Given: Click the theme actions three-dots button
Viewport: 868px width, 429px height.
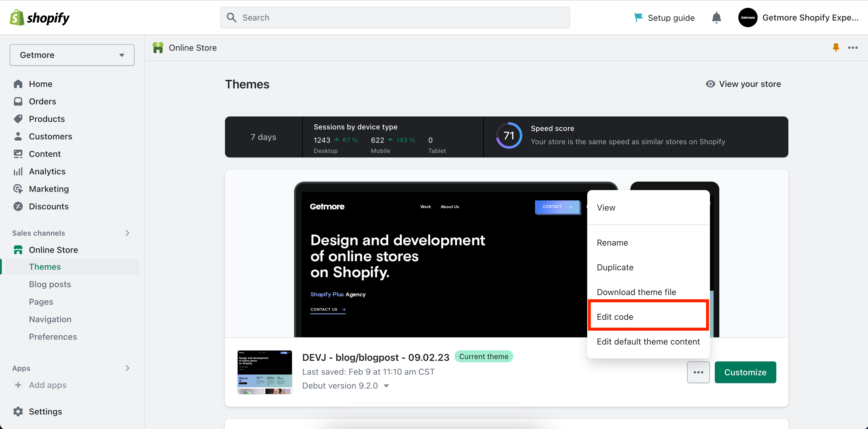Looking at the screenshot, I should (698, 372).
